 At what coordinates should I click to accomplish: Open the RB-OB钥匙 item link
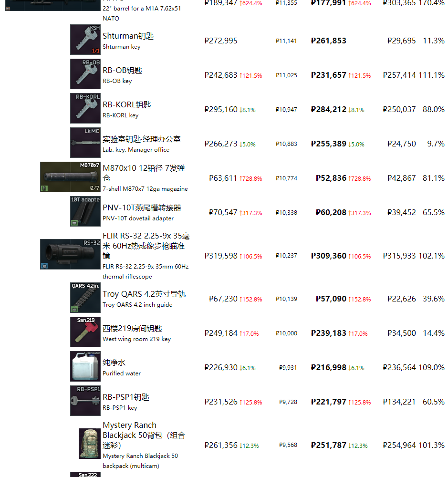(x=122, y=70)
